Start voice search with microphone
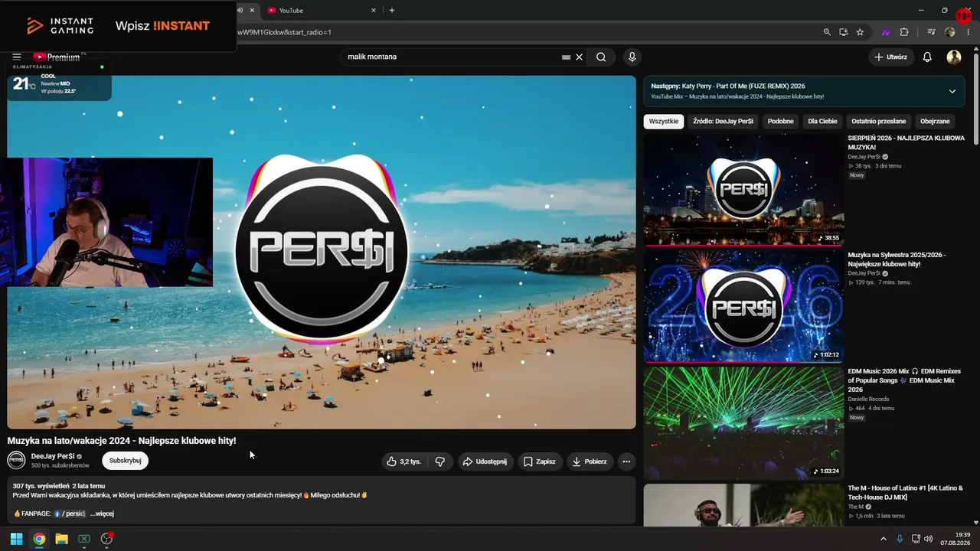The width and height of the screenshot is (980, 551). tap(632, 57)
